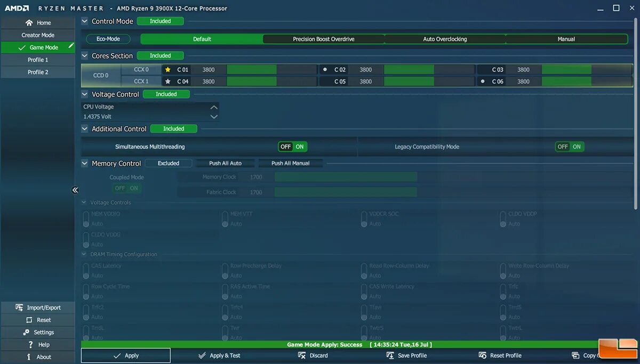Select Auto Overclocking mode
This screenshot has width=640, height=364.
click(445, 39)
